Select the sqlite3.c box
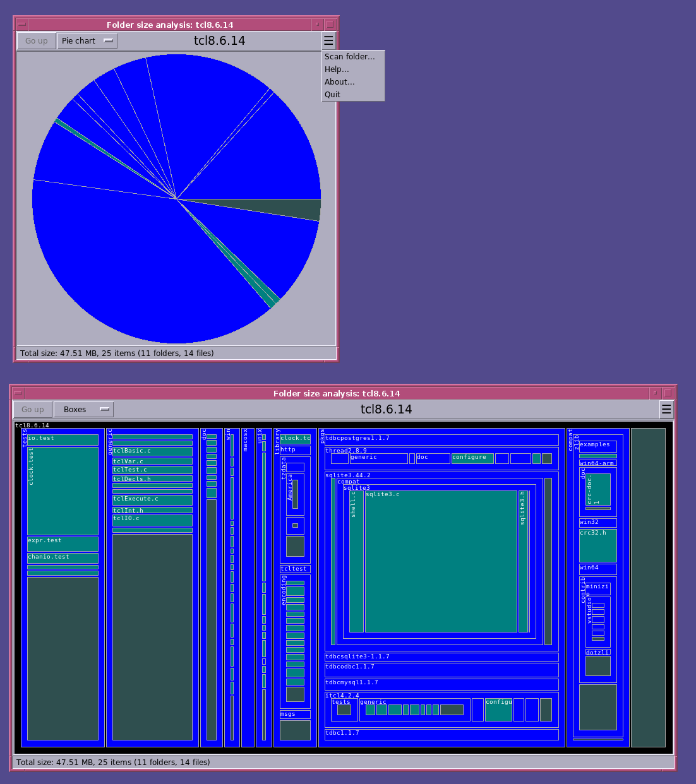The width and height of the screenshot is (696, 784). pos(441,561)
